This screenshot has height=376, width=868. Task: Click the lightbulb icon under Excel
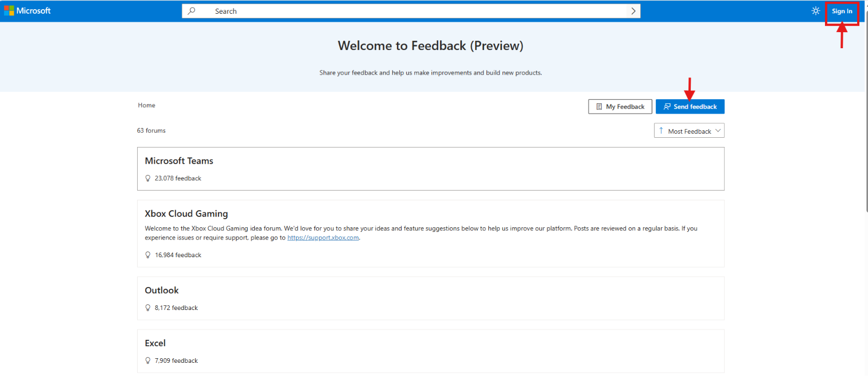[x=148, y=361]
